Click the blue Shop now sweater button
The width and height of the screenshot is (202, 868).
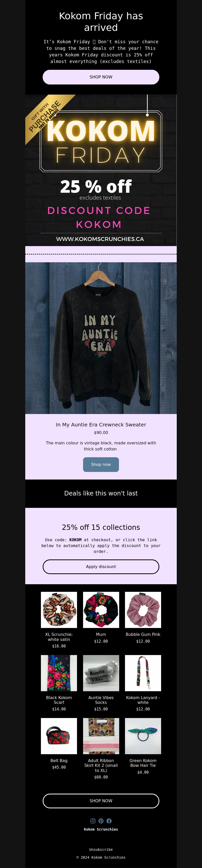tap(101, 464)
